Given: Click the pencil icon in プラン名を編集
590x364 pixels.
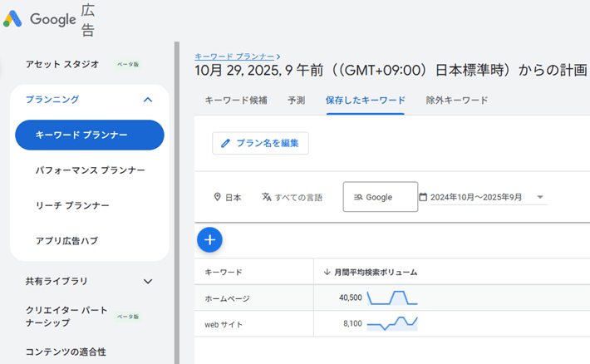Looking at the screenshot, I should 225,143.
